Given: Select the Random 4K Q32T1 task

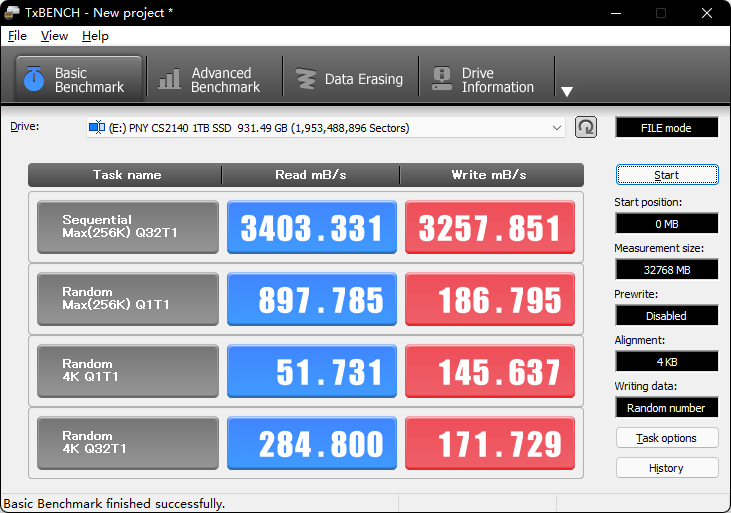Looking at the screenshot, I should point(128,443).
